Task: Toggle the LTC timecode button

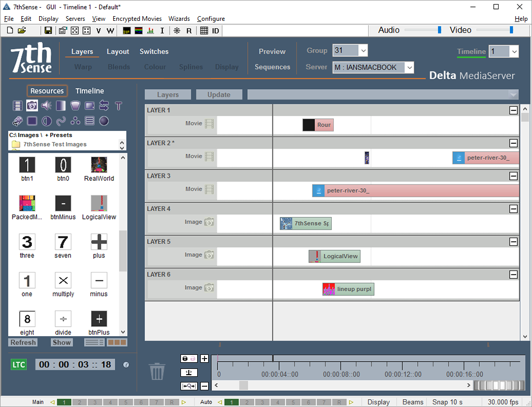Action: pos(19,365)
